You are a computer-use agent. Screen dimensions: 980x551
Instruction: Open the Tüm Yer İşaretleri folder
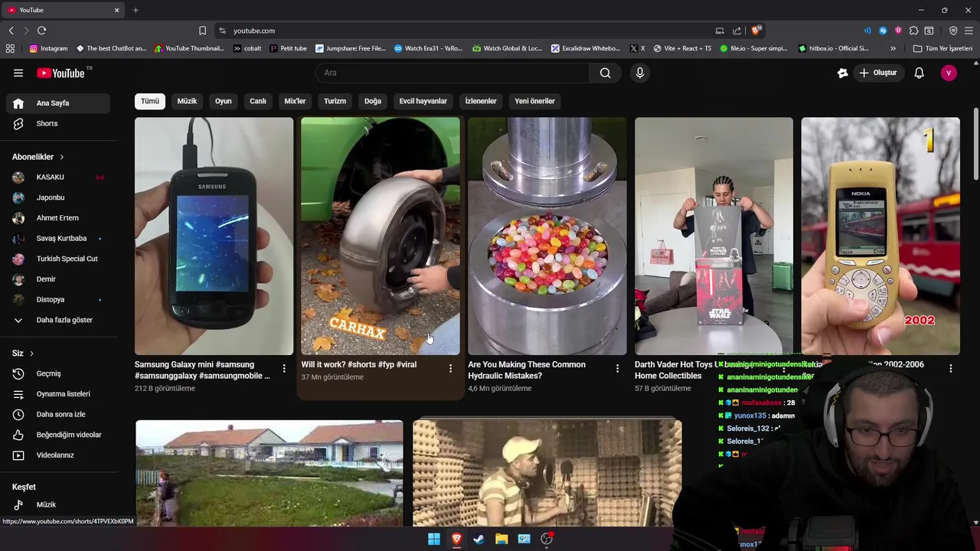click(x=942, y=48)
